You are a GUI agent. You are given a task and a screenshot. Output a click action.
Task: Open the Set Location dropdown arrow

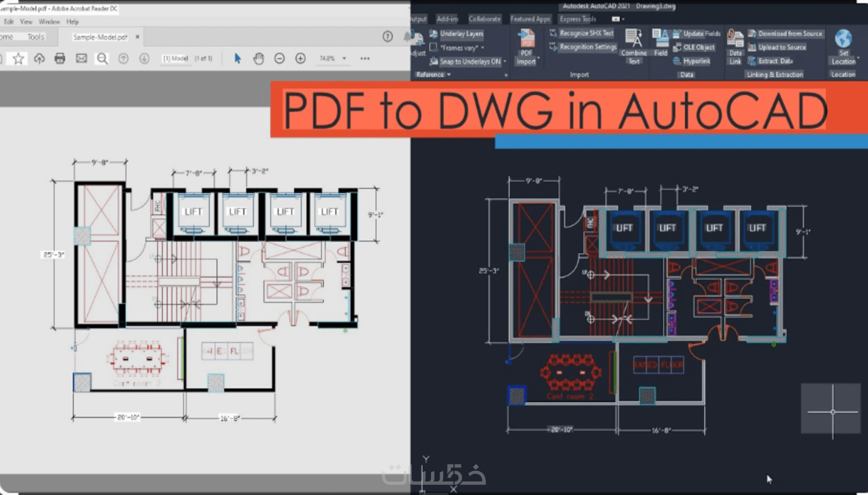tap(858, 59)
